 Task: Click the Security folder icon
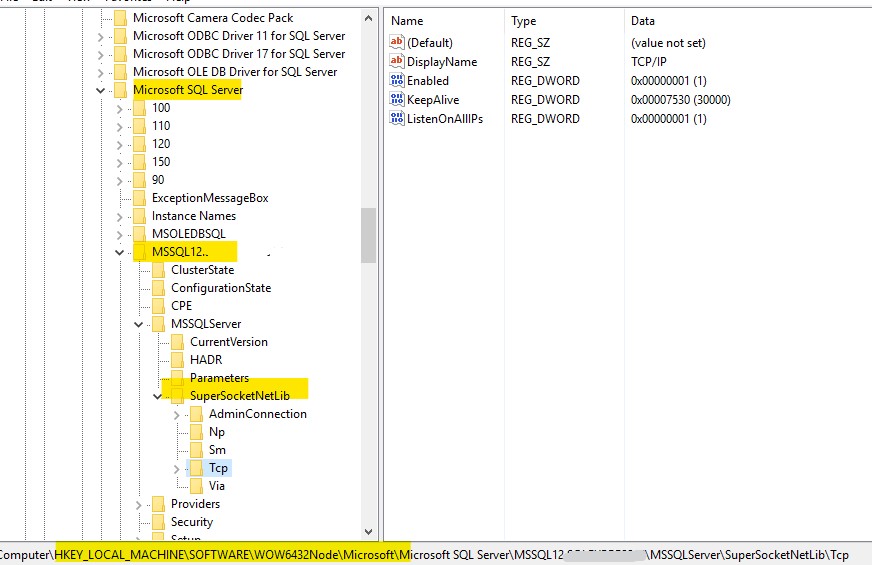tap(158, 522)
